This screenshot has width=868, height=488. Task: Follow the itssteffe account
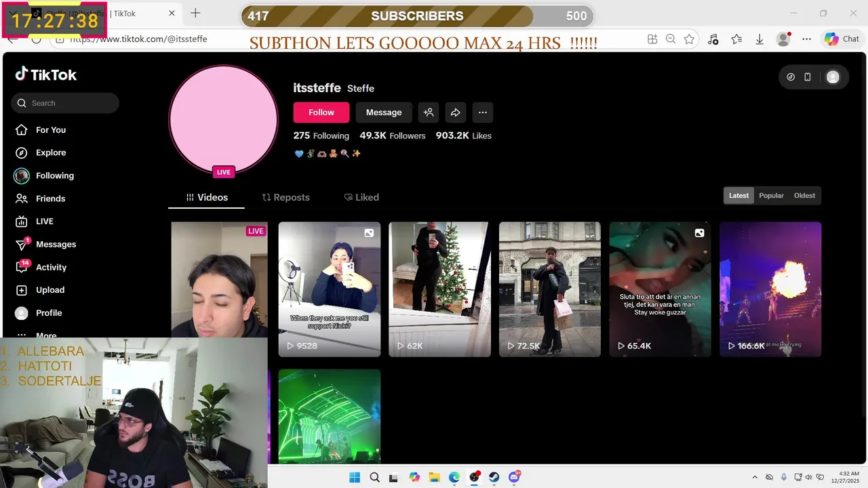tap(321, 113)
